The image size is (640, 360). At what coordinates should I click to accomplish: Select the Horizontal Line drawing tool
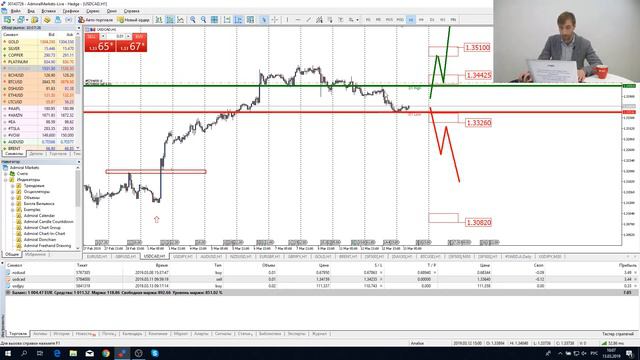point(298,20)
